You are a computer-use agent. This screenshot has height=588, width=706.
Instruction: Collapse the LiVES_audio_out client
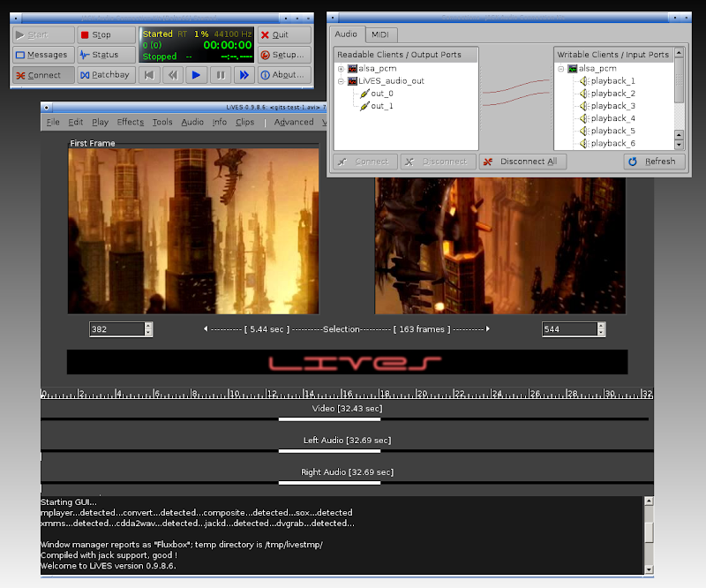tap(341, 81)
